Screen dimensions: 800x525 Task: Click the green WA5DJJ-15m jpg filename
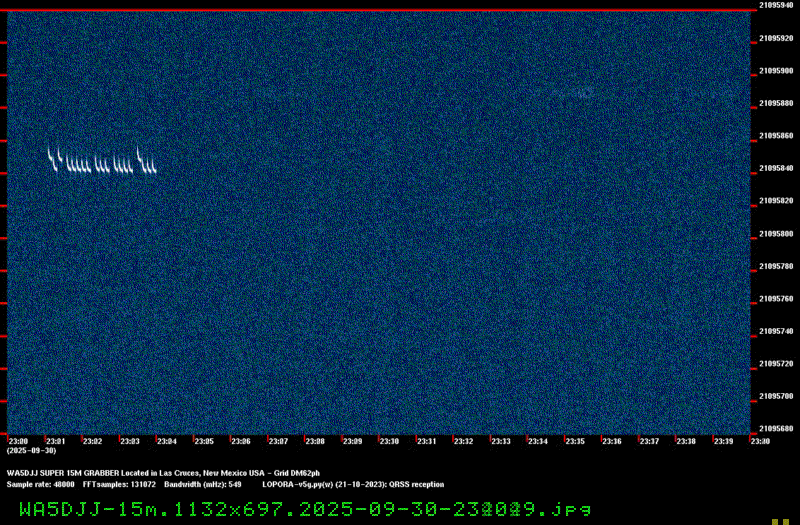[x=305, y=509]
